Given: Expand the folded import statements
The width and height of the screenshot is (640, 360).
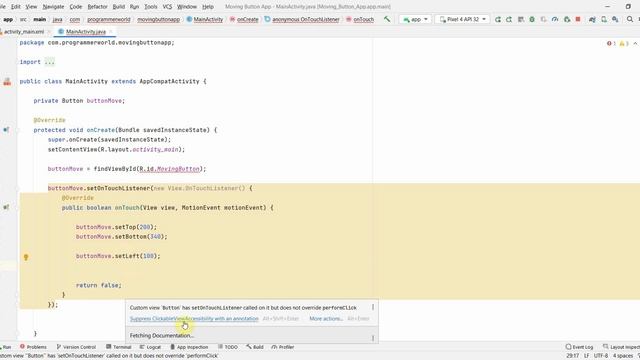Looking at the screenshot, I should pos(49,62).
